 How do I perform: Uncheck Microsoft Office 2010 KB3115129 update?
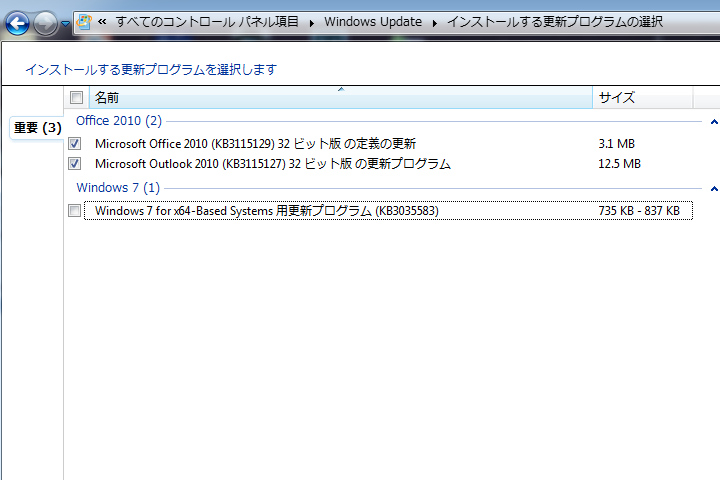coord(74,143)
